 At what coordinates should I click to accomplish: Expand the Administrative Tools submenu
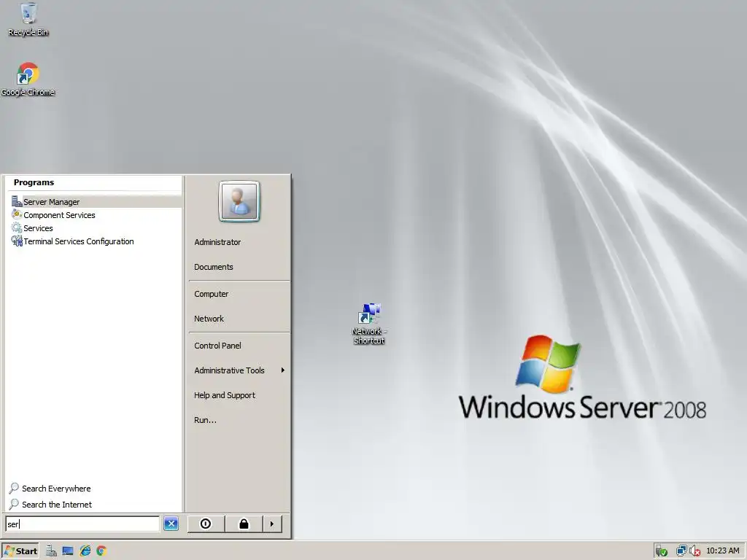pyautogui.click(x=239, y=370)
